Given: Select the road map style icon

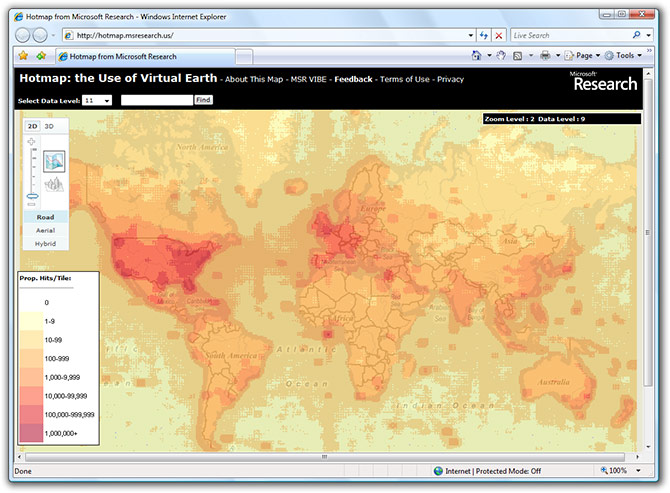Looking at the screenshot, I should 54,161.
